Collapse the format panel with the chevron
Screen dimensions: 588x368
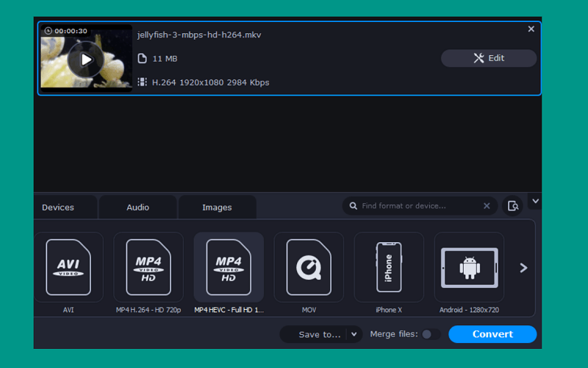[x=535, y=201]
